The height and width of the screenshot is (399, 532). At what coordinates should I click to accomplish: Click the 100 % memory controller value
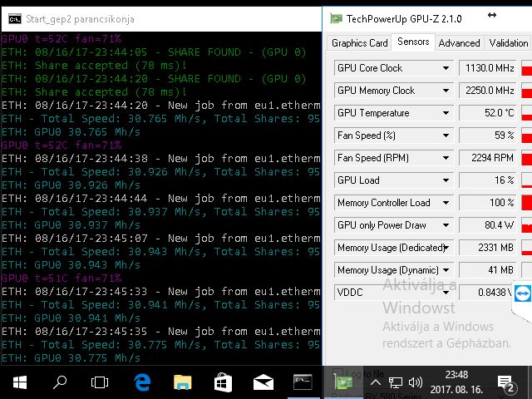point(487,203)
